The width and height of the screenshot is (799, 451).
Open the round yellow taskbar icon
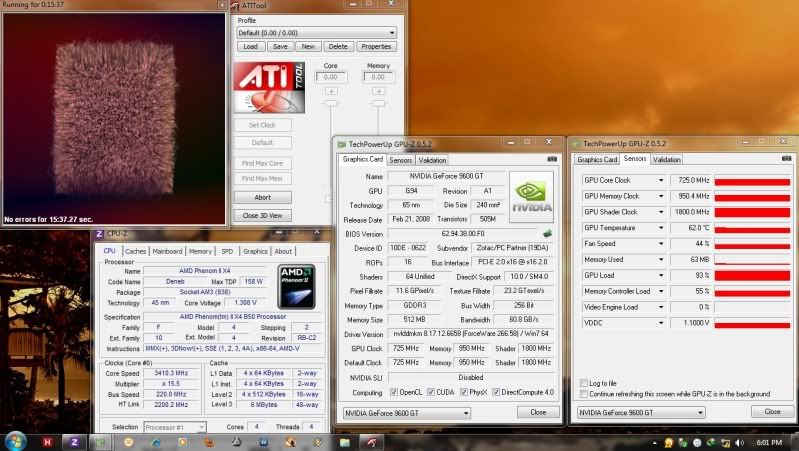128,442
